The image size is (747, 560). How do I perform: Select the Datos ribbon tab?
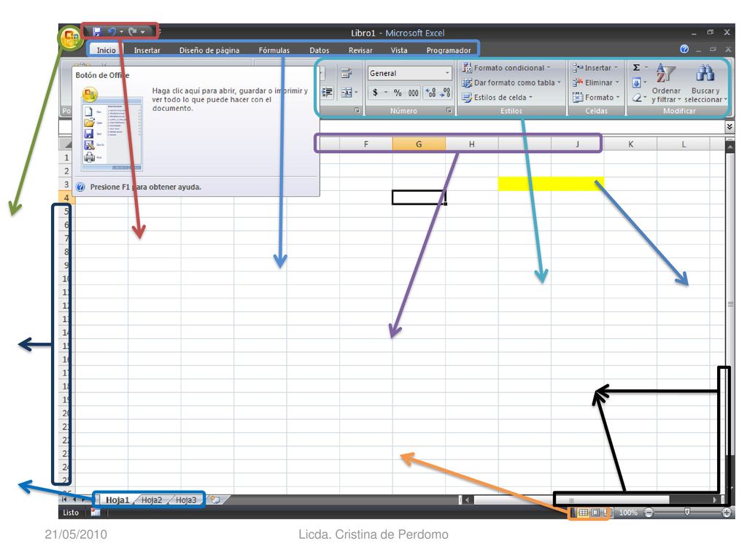(320, 50)
